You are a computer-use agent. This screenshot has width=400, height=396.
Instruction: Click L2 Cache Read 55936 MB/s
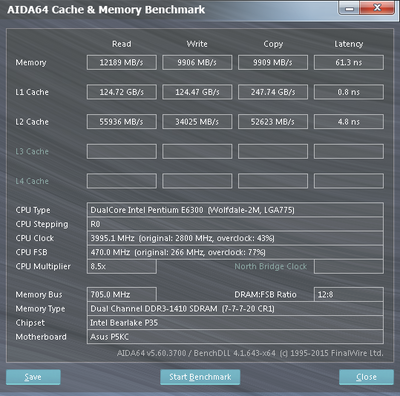point(122,122)
